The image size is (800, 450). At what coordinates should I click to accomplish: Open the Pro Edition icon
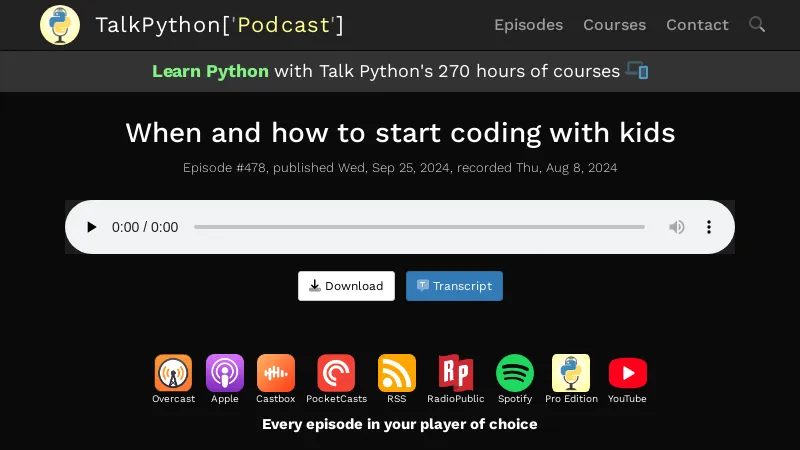[571, 374]
